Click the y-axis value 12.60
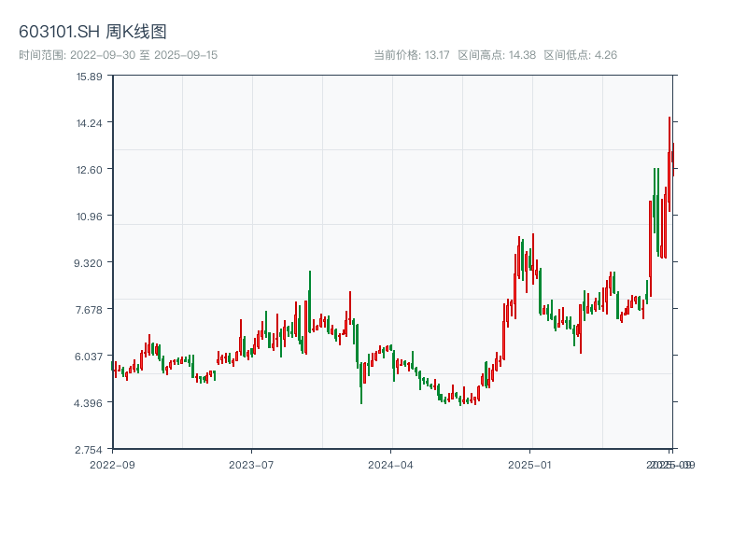The height and width of the screenshot is (560, 747). point(90,170)
